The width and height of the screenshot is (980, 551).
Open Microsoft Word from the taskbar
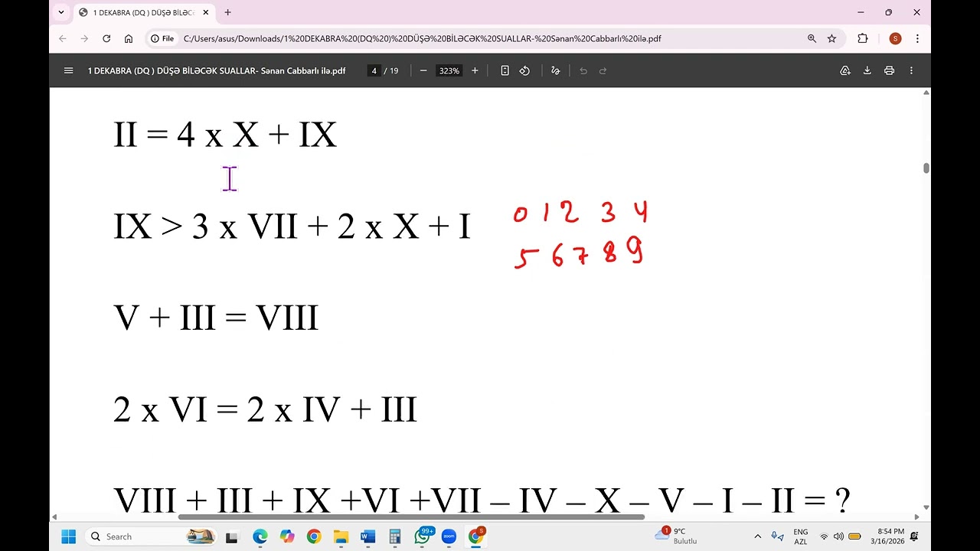(367, 536)
